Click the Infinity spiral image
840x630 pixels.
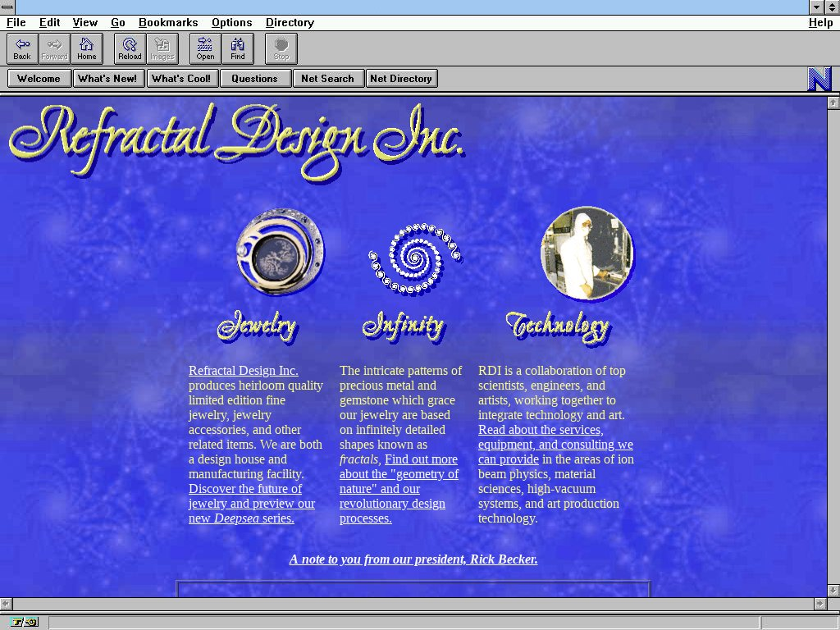414,258
